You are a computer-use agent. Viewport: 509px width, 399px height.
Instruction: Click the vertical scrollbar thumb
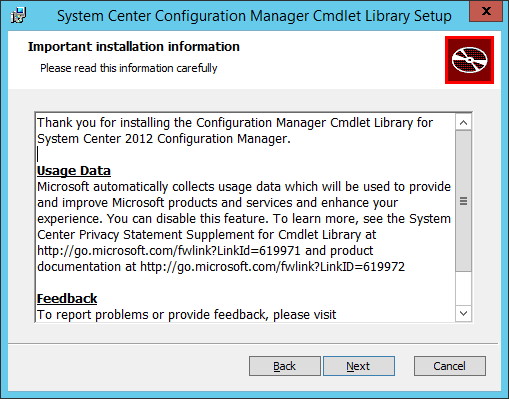click(463, 201)
